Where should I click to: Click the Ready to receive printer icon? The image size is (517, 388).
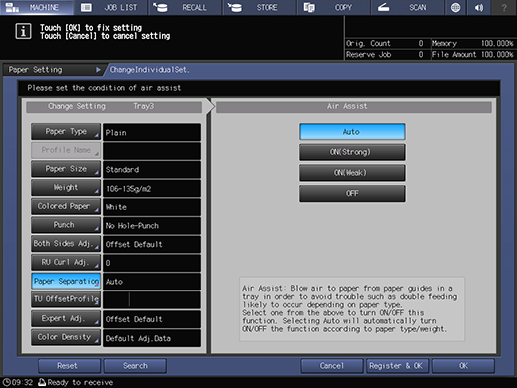[x=42, y=382]
